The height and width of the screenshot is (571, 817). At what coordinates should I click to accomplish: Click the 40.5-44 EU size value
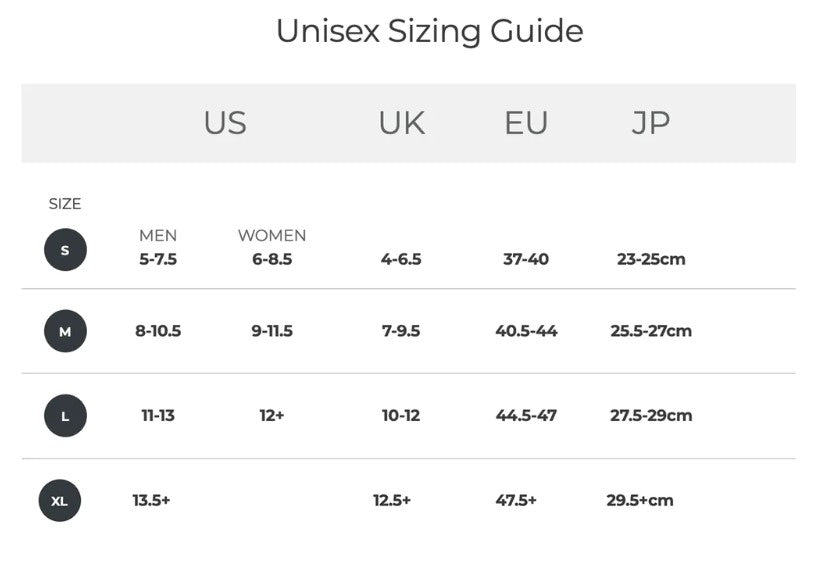[526, 331]
